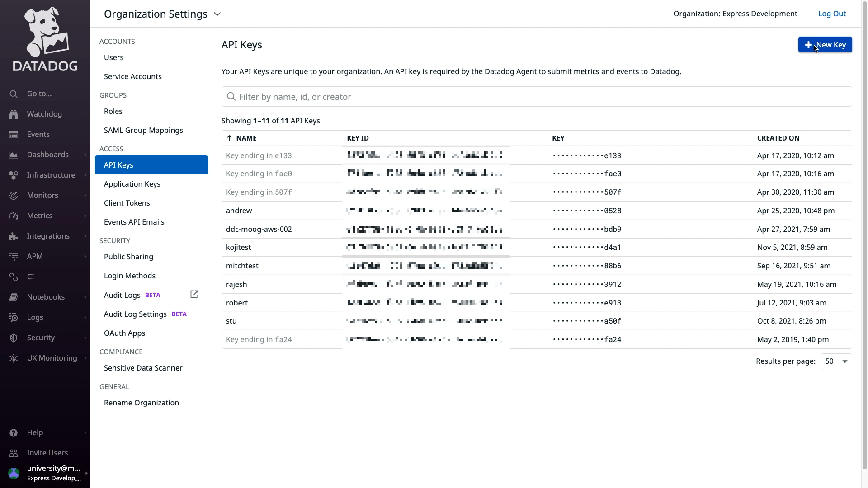Viewport: 868px width, 488px height.
Task: Expand the APM submenu arrow
Action: (85, 257)
